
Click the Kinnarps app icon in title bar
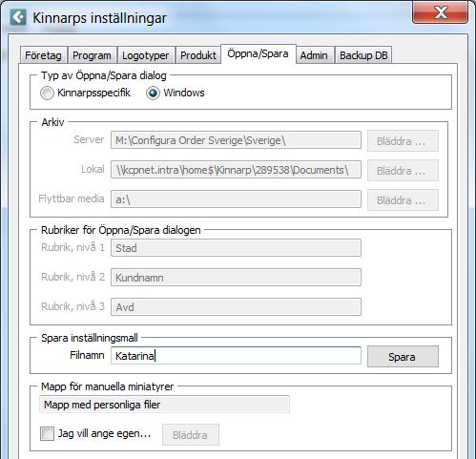pyautogui.click(x=18, y=17)
